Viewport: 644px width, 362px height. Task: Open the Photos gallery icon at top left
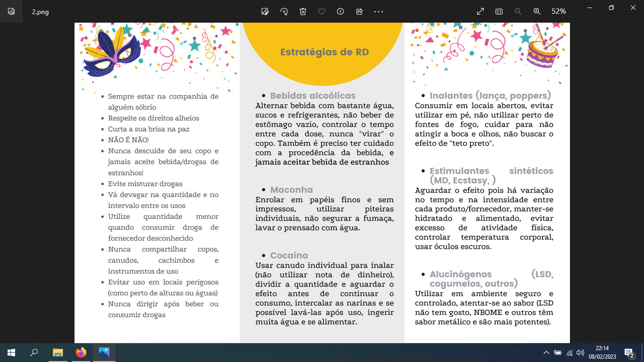tap(11, 11)
